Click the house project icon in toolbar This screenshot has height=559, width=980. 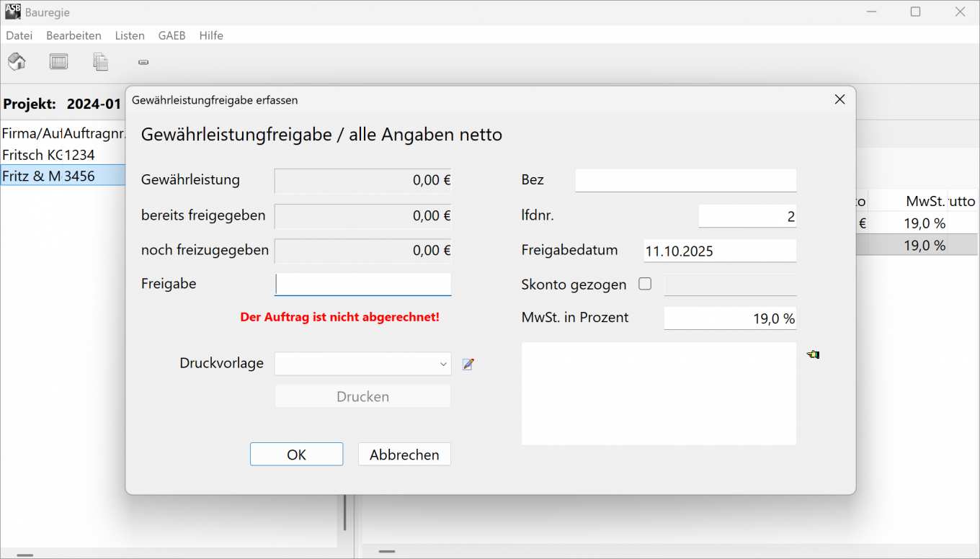17,62
